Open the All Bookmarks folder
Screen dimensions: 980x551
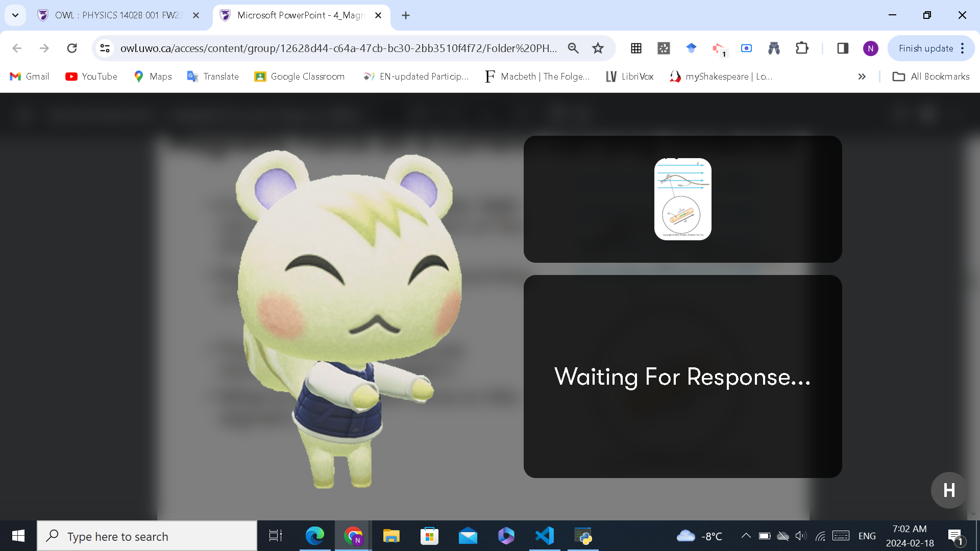click(931, 77)
